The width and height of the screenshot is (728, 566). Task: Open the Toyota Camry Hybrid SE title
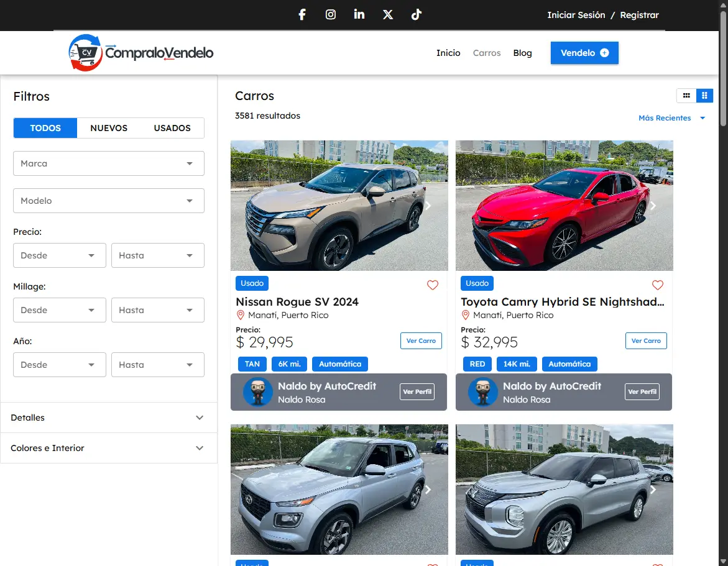tap(563, 302)
